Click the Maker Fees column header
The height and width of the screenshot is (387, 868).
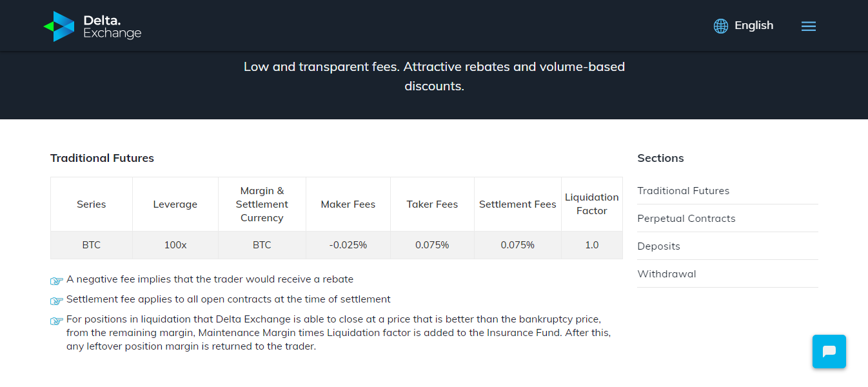tap(348, 204)
